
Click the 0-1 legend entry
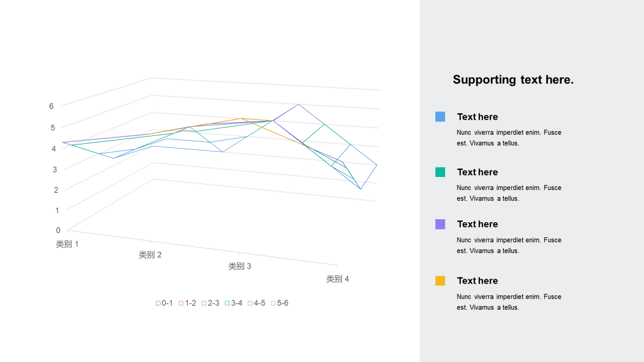(165, 303)
